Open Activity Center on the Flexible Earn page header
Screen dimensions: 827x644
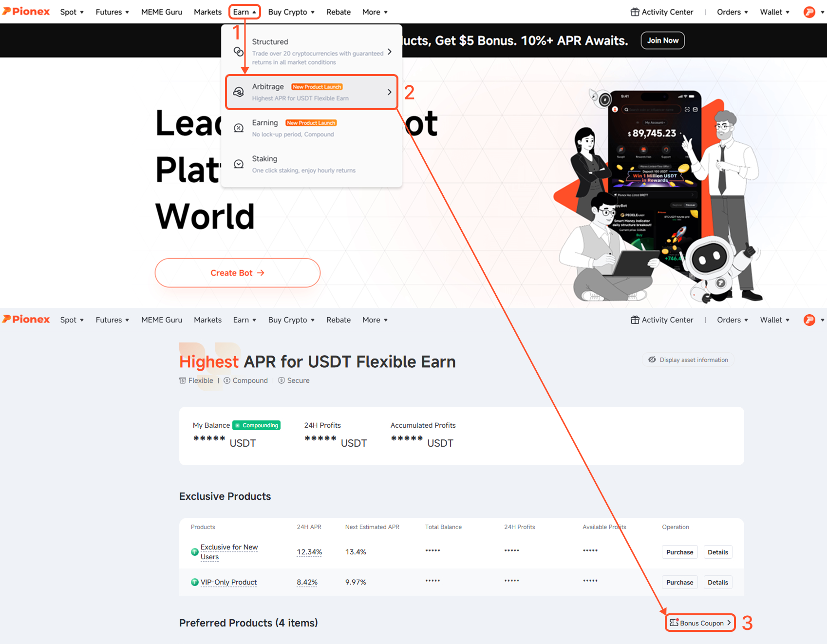[x=662, y=320]
